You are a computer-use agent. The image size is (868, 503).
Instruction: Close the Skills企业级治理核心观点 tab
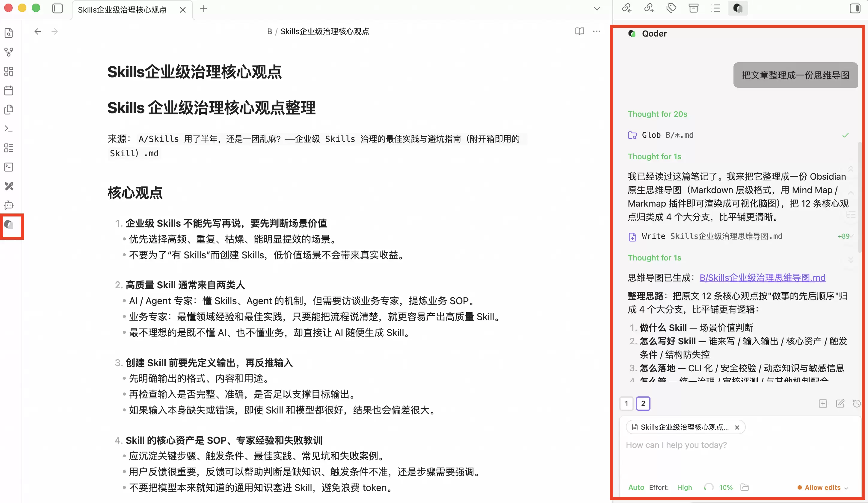point(183,10)
